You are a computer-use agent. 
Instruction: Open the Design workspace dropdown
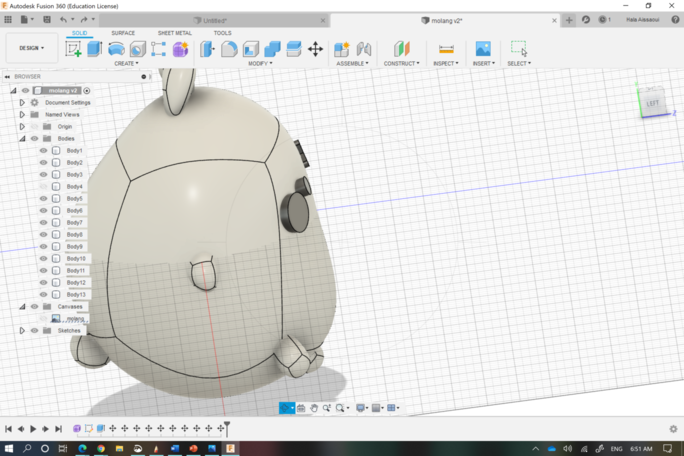[x=31, y=48]
